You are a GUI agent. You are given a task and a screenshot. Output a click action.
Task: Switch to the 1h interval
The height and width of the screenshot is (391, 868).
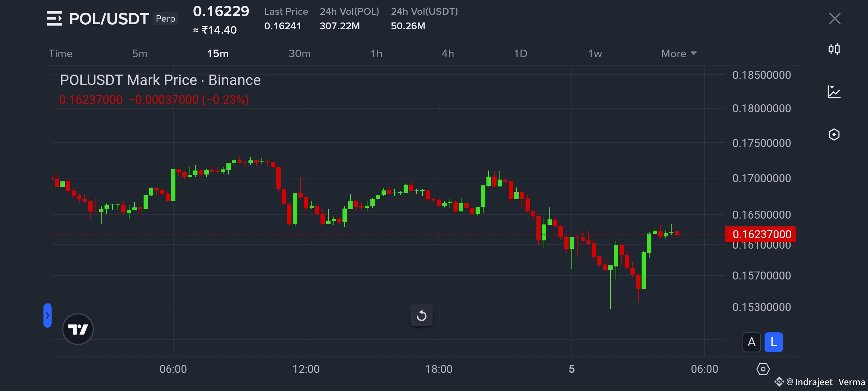point(376,54)
